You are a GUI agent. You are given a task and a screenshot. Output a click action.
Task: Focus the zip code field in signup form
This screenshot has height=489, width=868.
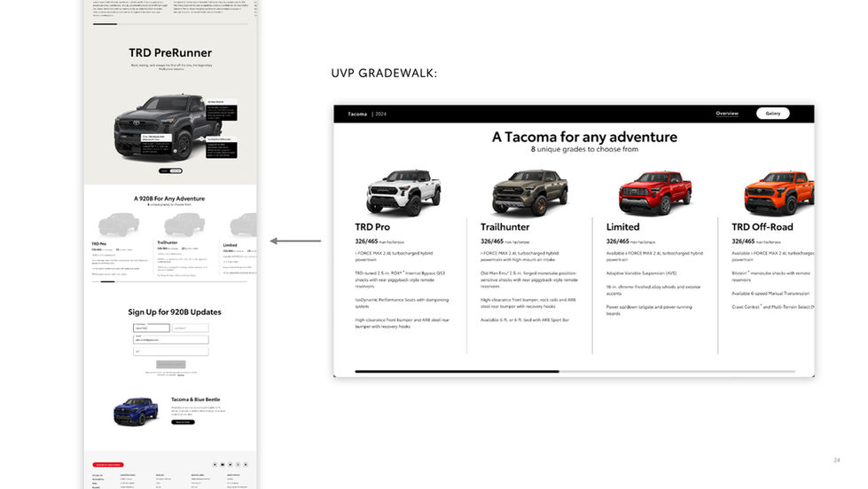171,351
